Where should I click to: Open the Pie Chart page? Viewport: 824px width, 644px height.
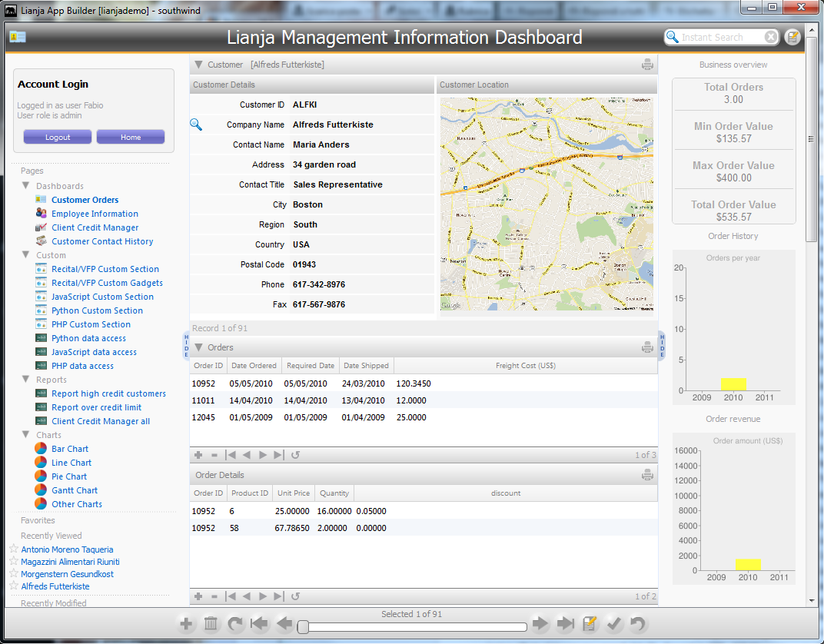(x=69, y=476)
